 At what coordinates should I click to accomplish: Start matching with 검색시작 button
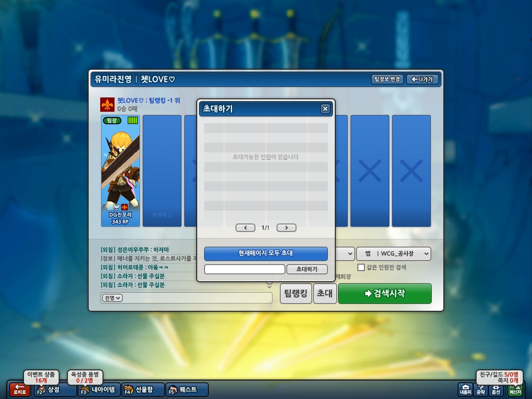click(385, 293)
